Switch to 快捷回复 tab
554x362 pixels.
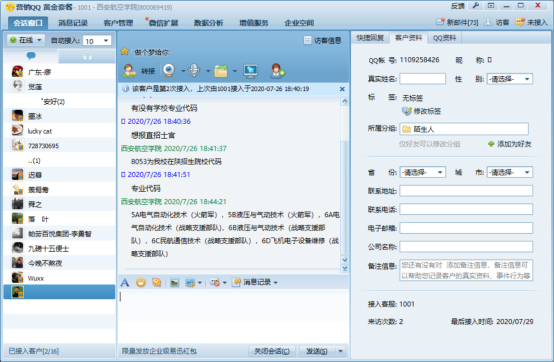pos(370,38)
